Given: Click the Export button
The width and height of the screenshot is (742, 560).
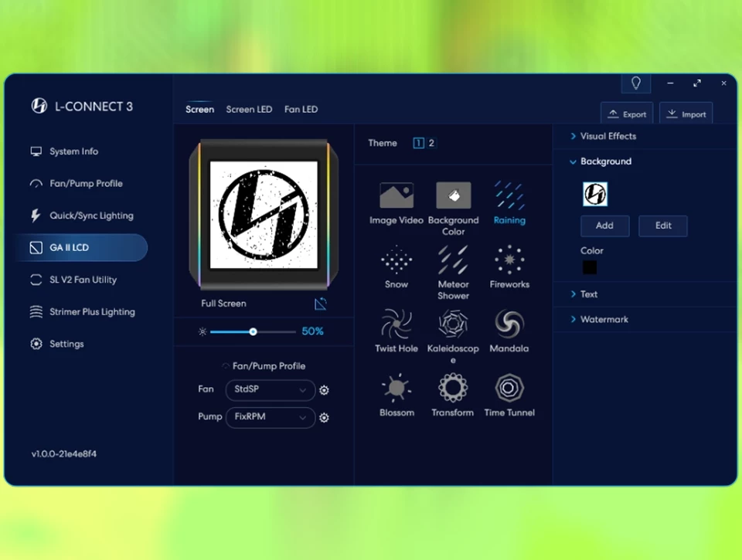Looking at the screenshot, I should click(x=627, y=114).
